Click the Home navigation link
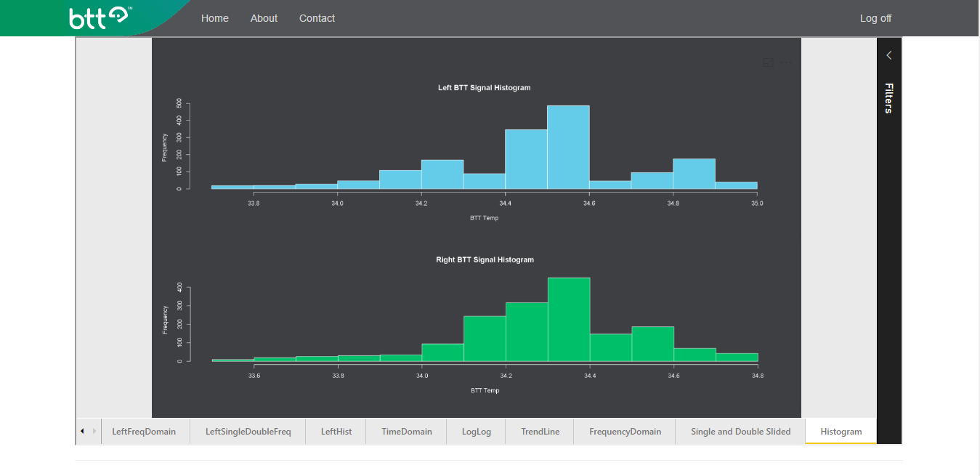The image size is (980, 476). click(214, 17)
